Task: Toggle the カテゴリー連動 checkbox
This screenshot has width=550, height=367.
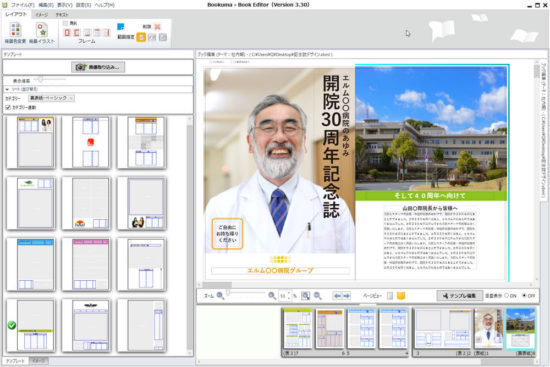Action: [x=8, y=107]
